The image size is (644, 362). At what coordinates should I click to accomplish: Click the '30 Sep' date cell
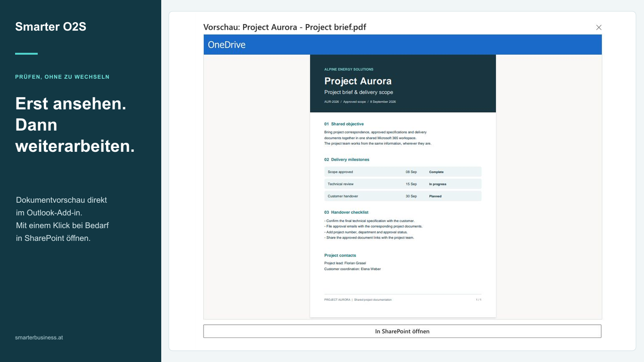(x=411, y=196)
